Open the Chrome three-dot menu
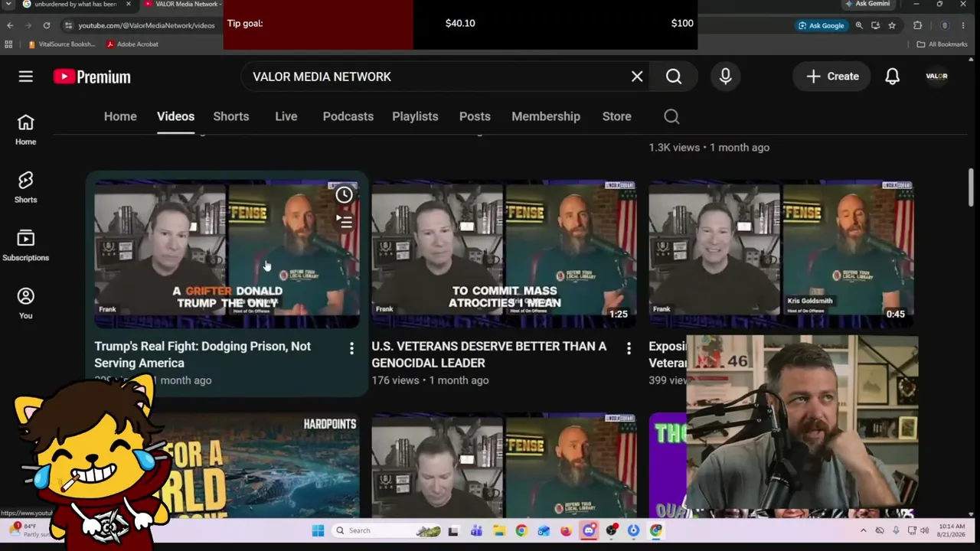 (x=963, y=25)
